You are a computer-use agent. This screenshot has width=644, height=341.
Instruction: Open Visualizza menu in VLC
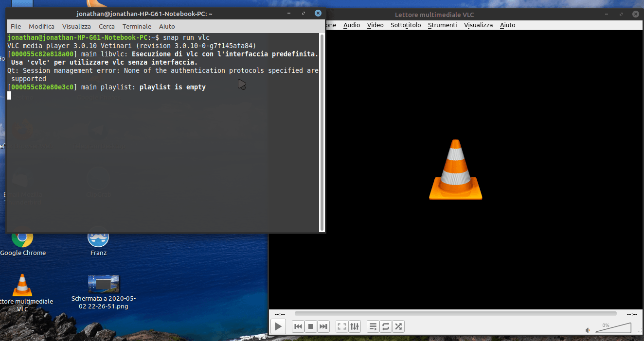pyautogui.click(x=478, y=25)
